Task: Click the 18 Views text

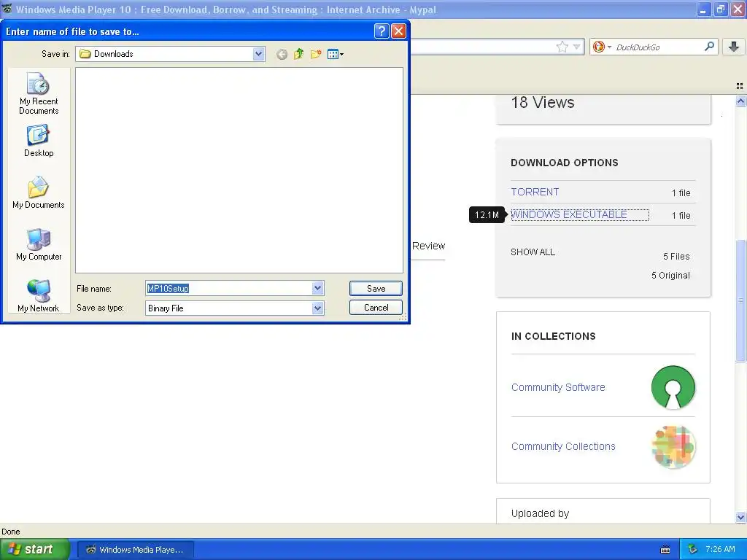Action: point(543,102)
